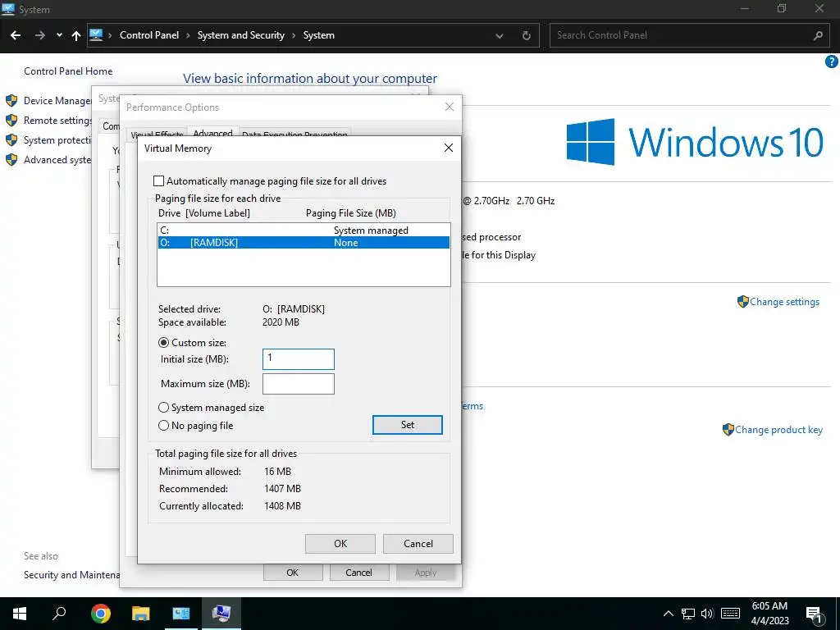The image size is (840, 630).
Task: Enable automatically manage paging file size
Action: click(x=158, y=181)
